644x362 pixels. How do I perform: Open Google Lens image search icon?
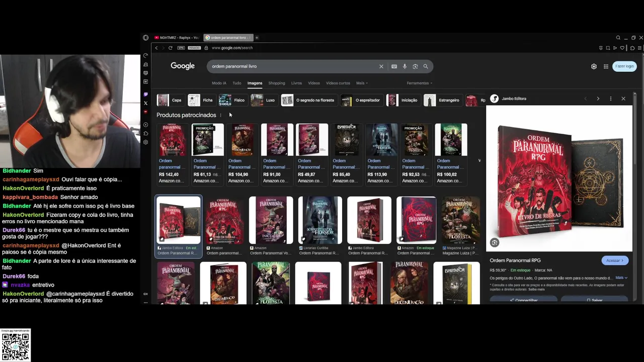tap(415, 66)
